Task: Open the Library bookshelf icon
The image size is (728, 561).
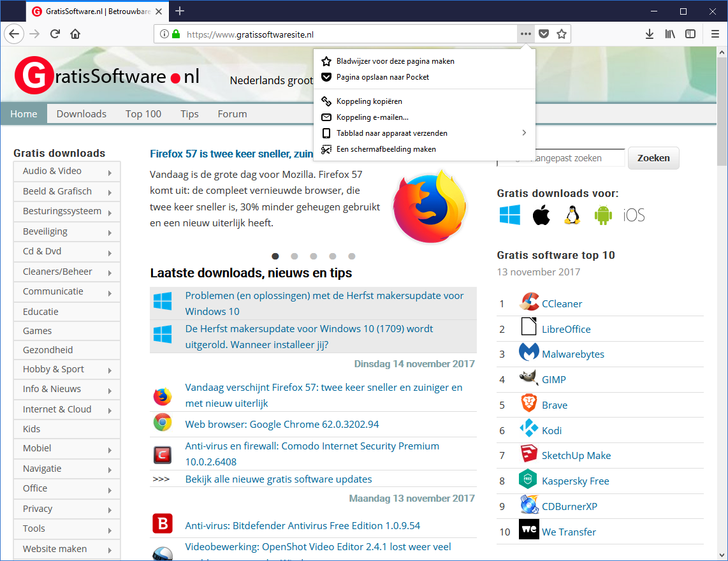Action: pyautogui.click(x=670, y=34)
